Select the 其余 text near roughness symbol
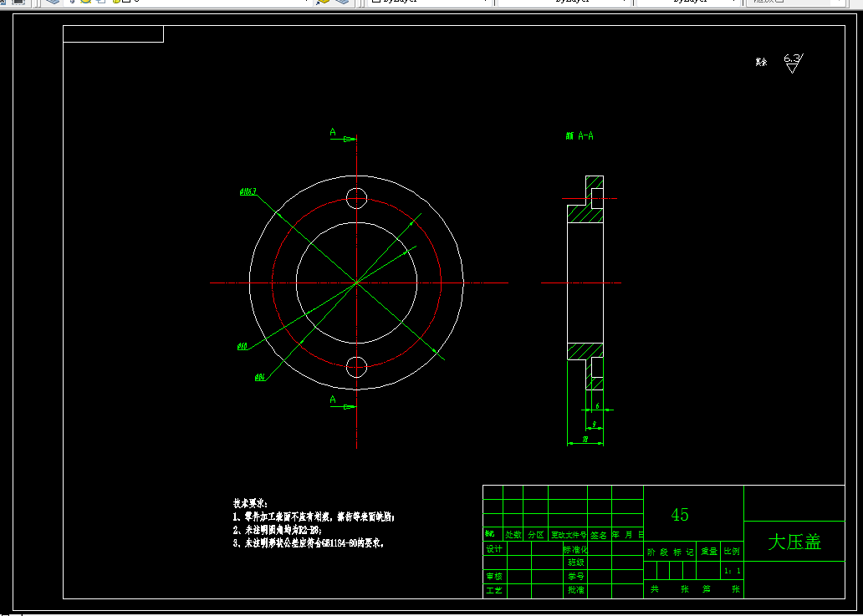The image size is (863, 616). click(x=762, y=63)
